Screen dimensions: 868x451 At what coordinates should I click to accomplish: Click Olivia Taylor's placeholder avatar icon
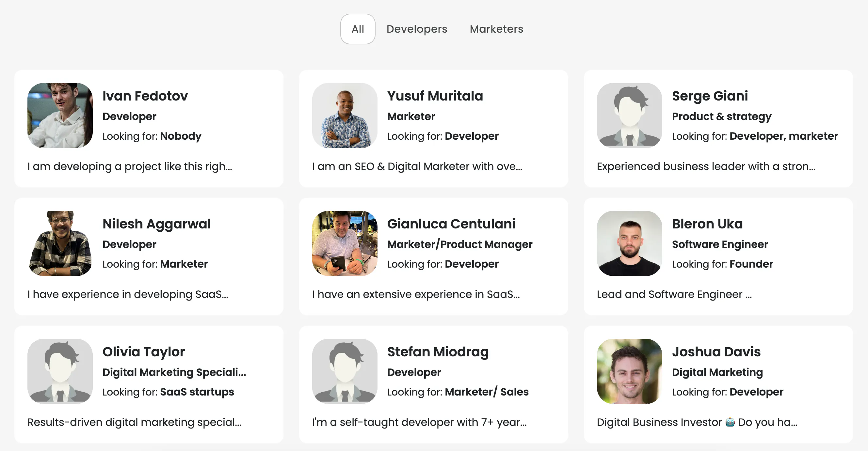click(60, 371)
